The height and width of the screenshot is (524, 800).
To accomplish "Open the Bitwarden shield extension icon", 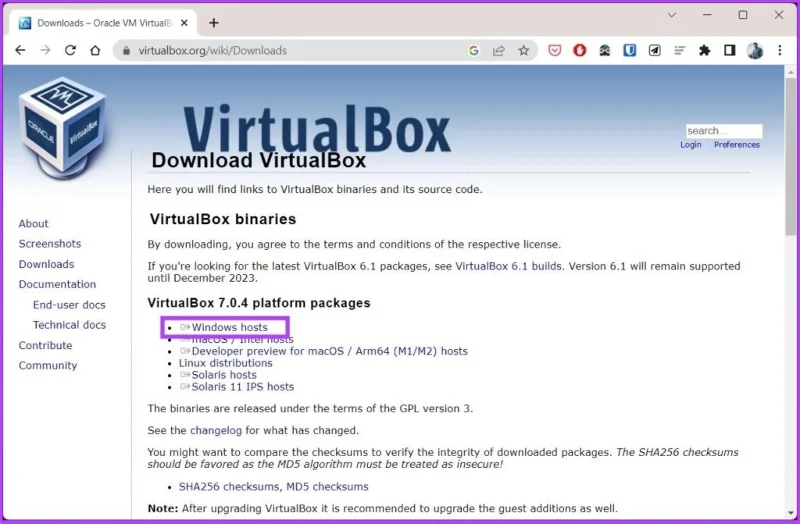I will point(630,50).
